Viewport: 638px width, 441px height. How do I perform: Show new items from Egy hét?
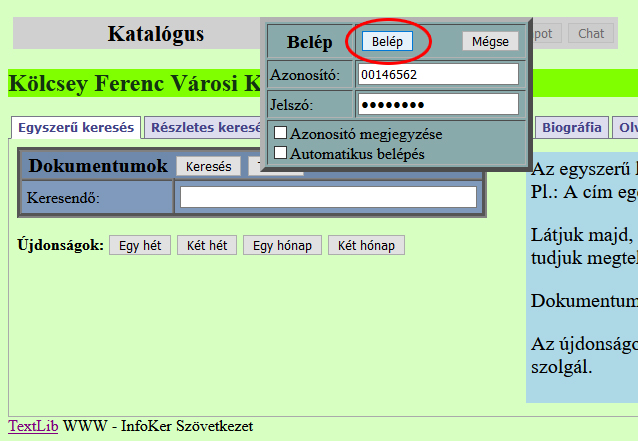point(140,246)
